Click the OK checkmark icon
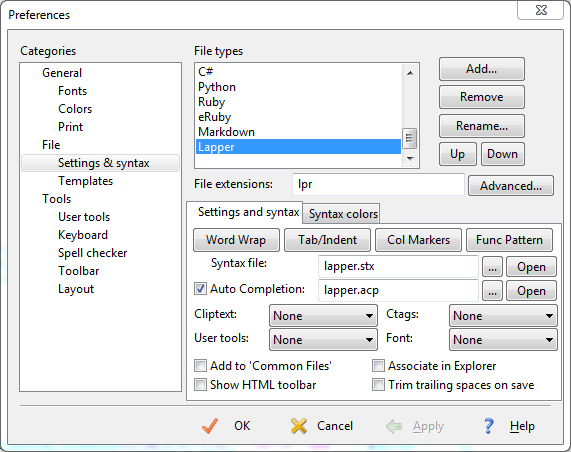Viewport: 571px width, 452px height. [210, 426]
